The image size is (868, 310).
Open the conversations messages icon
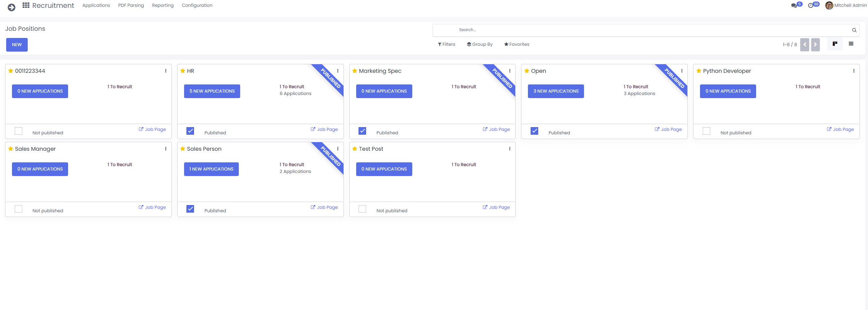pos(794,5)
